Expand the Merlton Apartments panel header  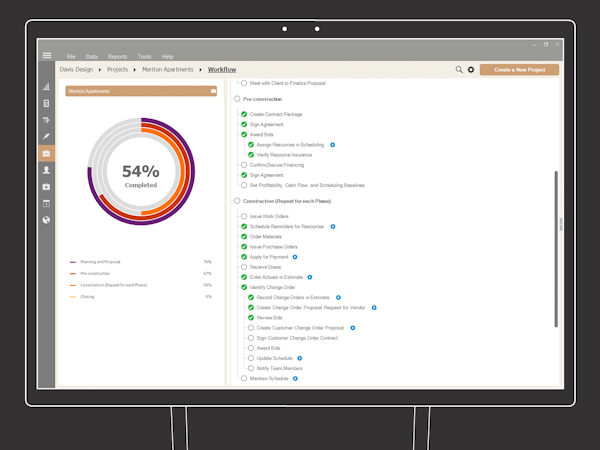pyautogui.click(x=142, y=91)
